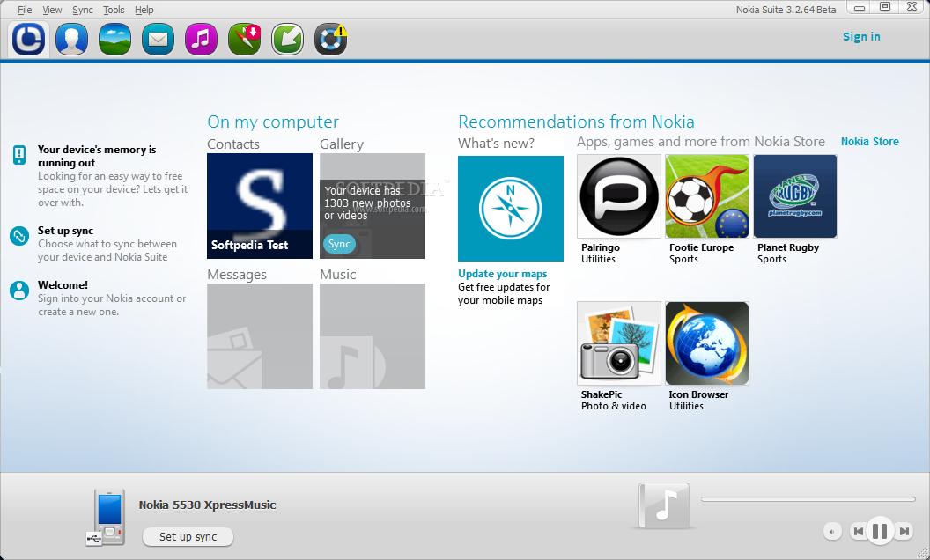
Task: Open the Sync menu
Action: click(x=83, y=10)
